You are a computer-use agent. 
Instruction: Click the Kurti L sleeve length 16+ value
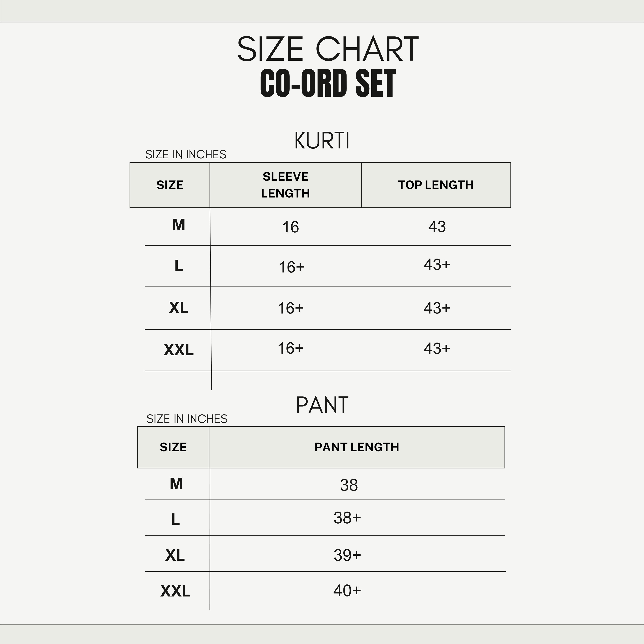291,267
